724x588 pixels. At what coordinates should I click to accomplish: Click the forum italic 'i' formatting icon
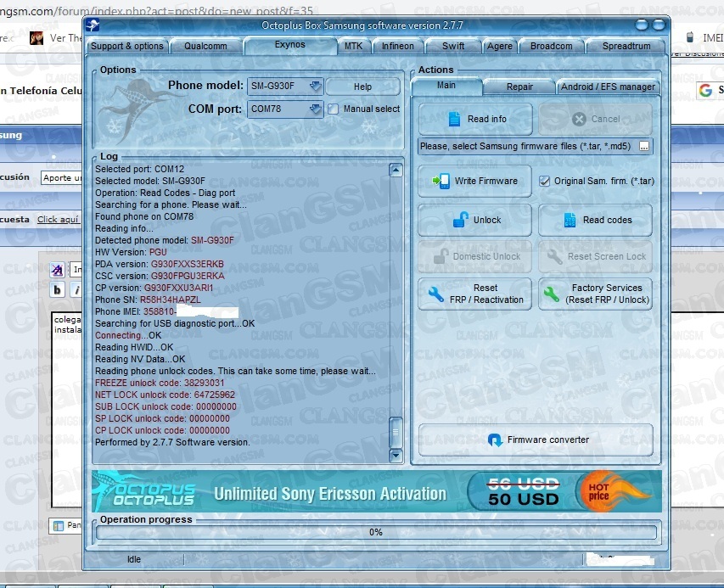(x=76, y=290)
